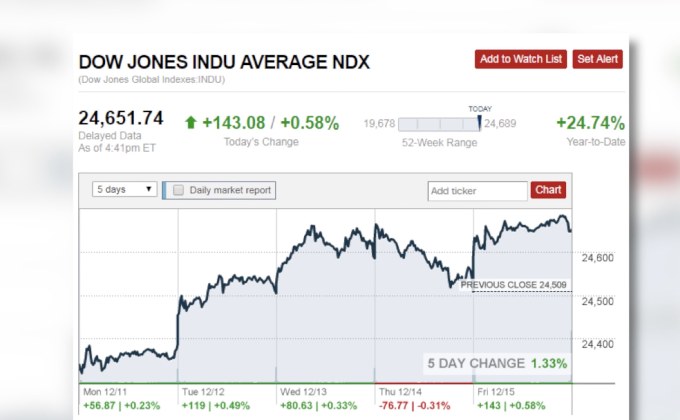Click the +24.74% Year-to-Date value
The height and width of the screenshot is (420, 680).
590,123
